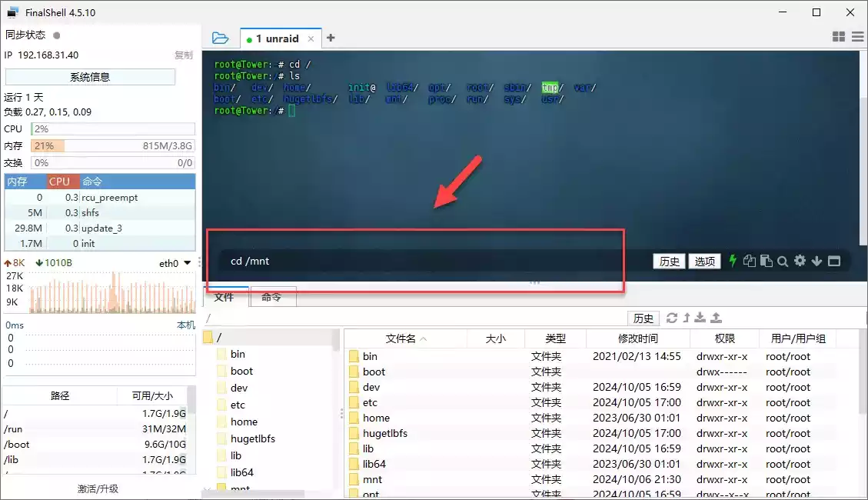This screenshot has height=500, width=868.
Task: Select the hugetlbfs folder in directory tree
Action: point(252,438)
